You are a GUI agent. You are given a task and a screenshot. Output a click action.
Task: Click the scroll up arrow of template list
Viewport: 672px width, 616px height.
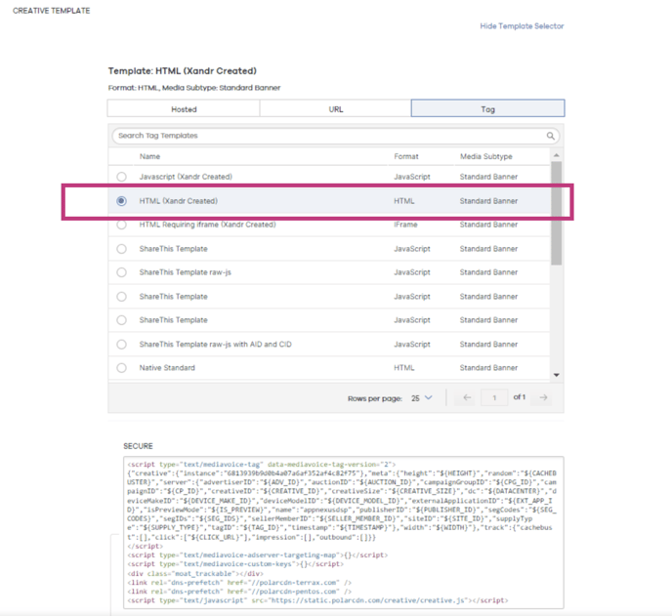point(557,155)
